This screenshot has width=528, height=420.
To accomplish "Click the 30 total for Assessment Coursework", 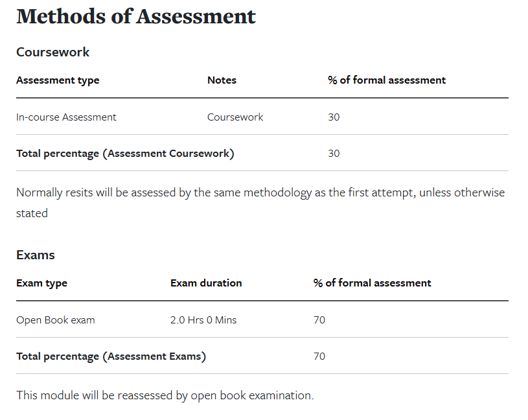I will (334, 154).
